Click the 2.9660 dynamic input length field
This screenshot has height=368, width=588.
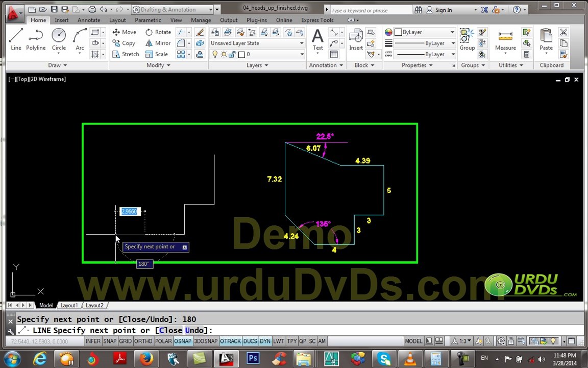[129, 212]
